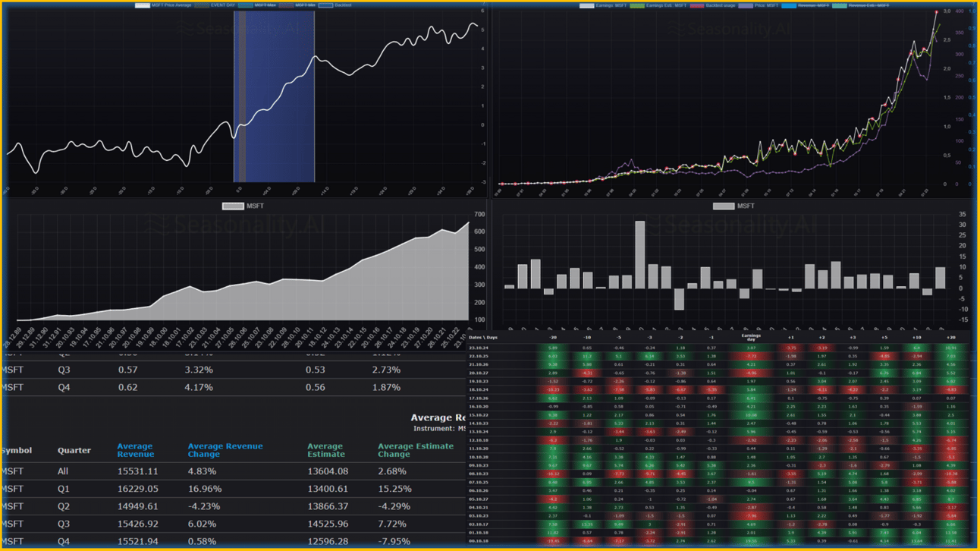
Task: Click the 0.62 value in Q4 row
Action: tap(128, 387)
